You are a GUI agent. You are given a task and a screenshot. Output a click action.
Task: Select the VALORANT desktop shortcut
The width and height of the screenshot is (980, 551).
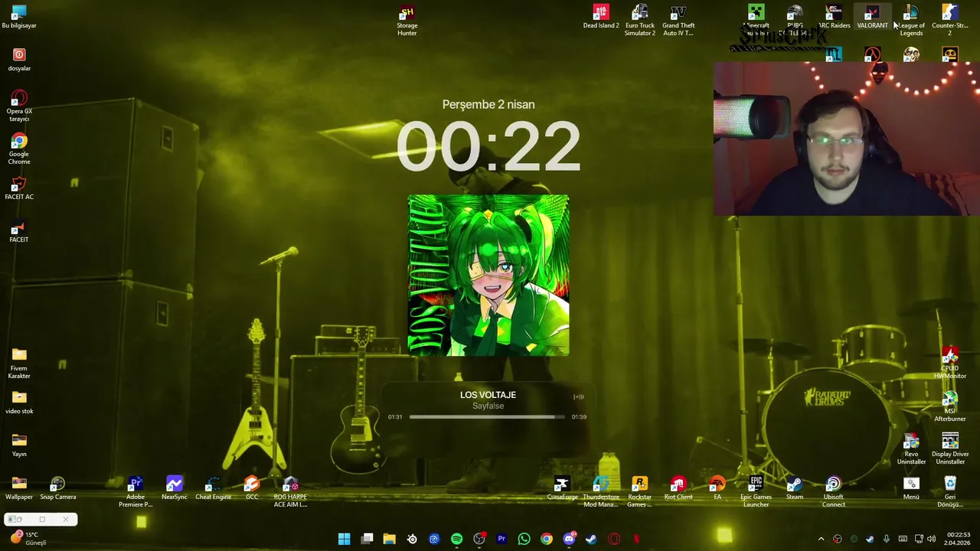(x=872, y=17)
